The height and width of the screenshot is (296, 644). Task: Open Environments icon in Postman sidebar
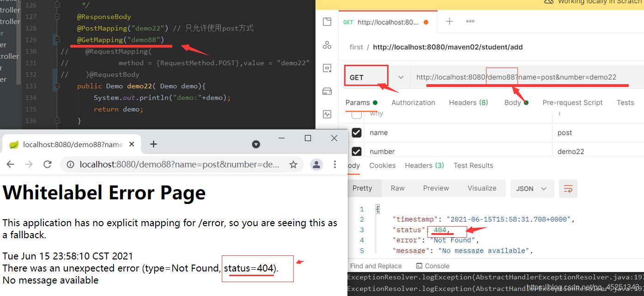coord(327,68)
